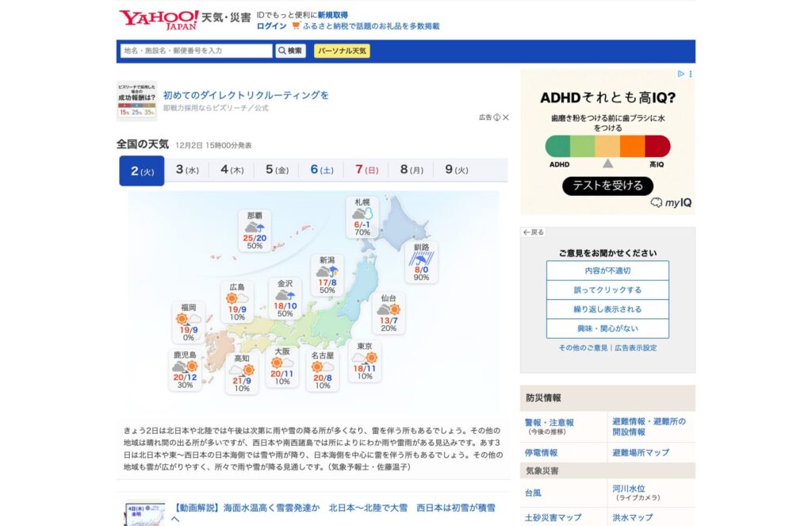Click the Sapporo weather icon on map
This screenshot has width=812, height=526.
pos(362,213)
